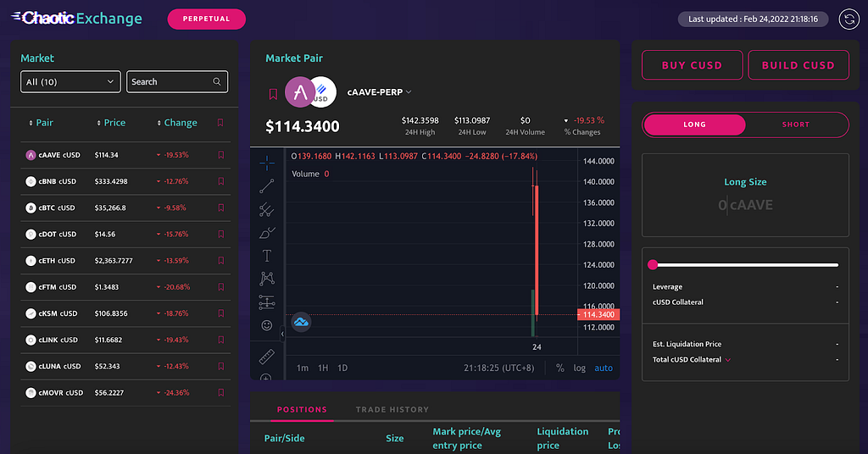Set chart interval to 1H
The image size is (868, 454).
click(x=323, y=368)
